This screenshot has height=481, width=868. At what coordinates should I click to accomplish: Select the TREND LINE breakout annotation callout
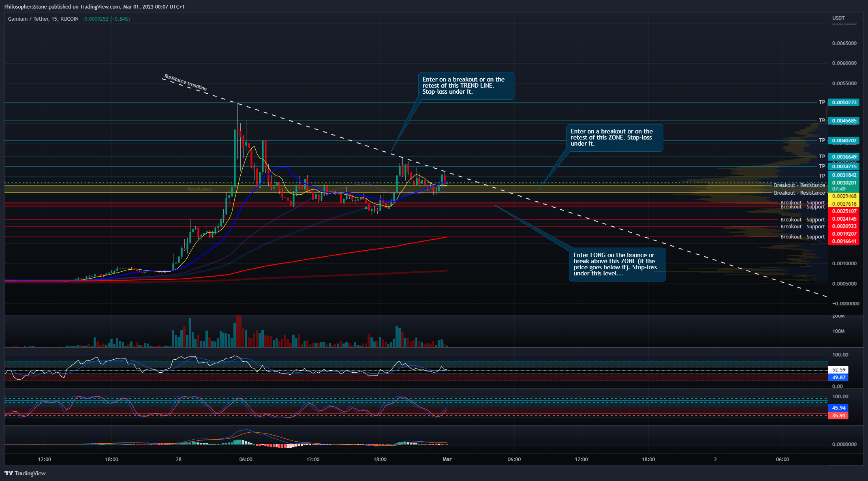pyautogui.click(x=466, y=86)
